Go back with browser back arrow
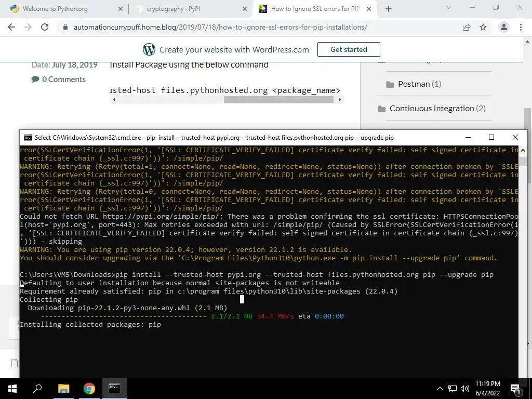This screenshot has width=532, height=399. pos(11,27)
